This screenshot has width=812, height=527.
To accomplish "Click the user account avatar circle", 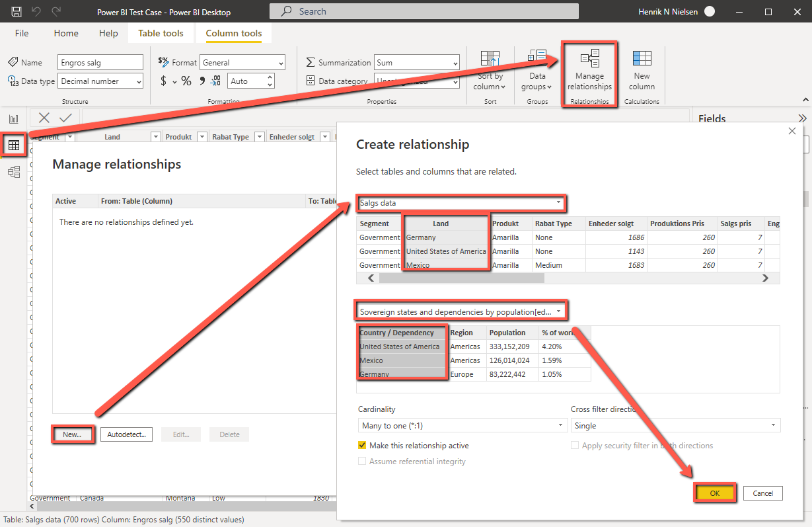I will [710, 11].
